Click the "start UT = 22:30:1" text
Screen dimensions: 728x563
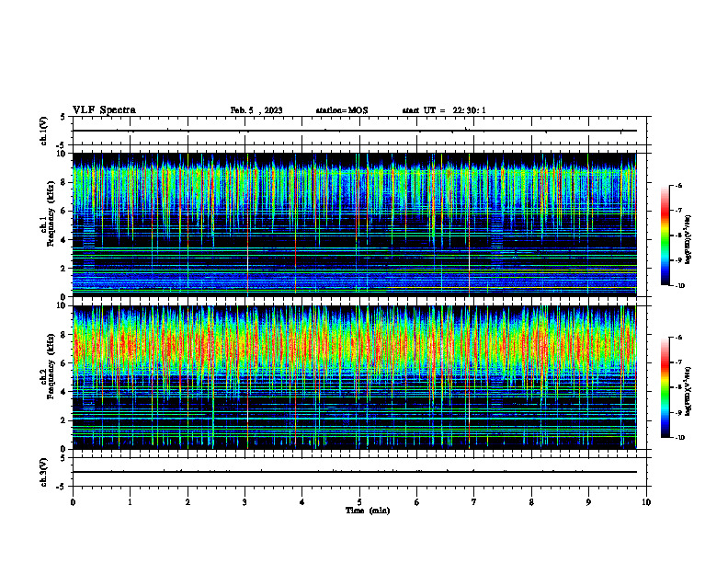444,110
